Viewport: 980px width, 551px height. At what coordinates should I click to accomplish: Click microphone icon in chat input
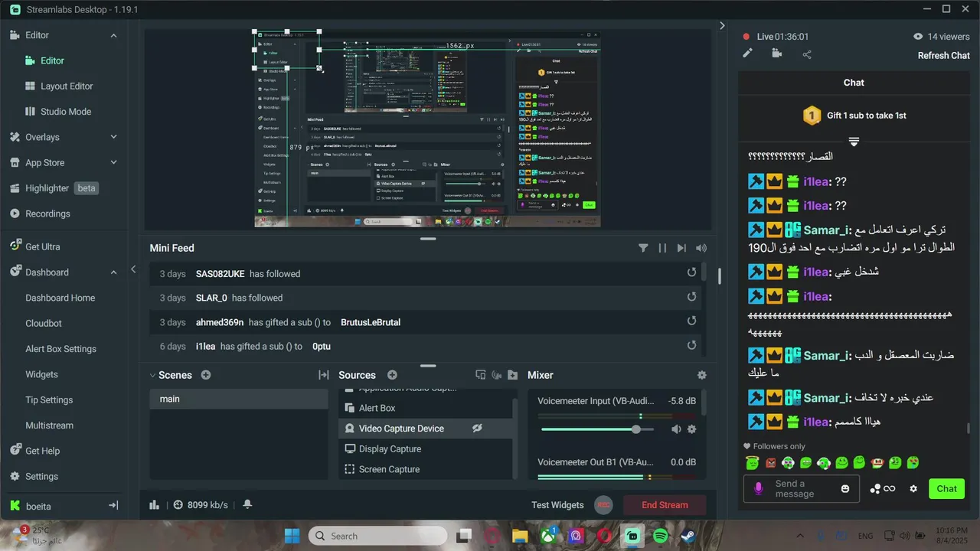(x=759, y=488)
